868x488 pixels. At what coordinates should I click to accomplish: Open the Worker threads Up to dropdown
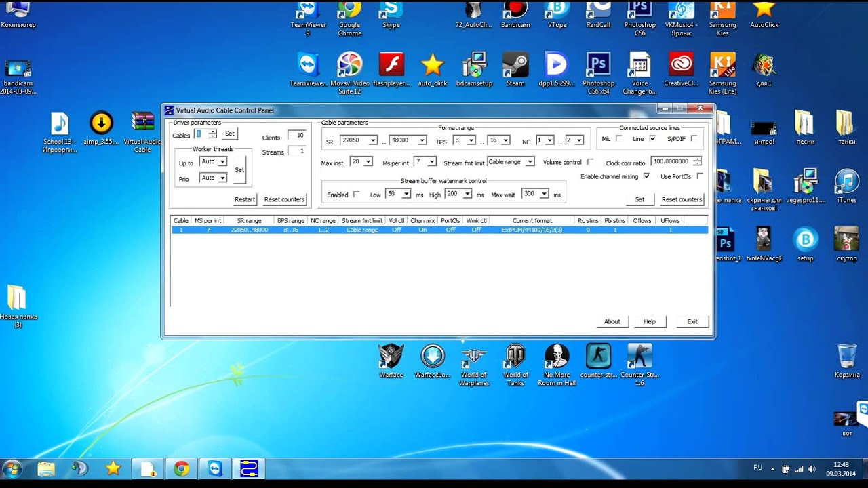click(x=222, y=161)
